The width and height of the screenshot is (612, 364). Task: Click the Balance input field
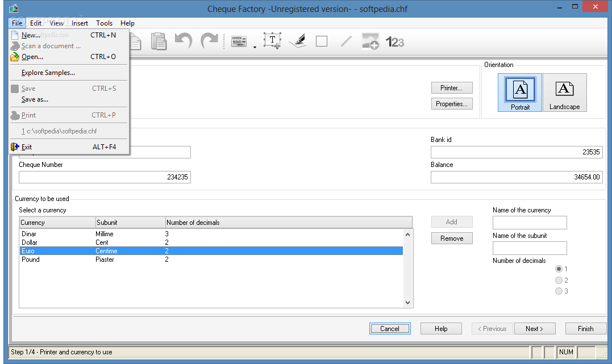click(x=517, y=177)
